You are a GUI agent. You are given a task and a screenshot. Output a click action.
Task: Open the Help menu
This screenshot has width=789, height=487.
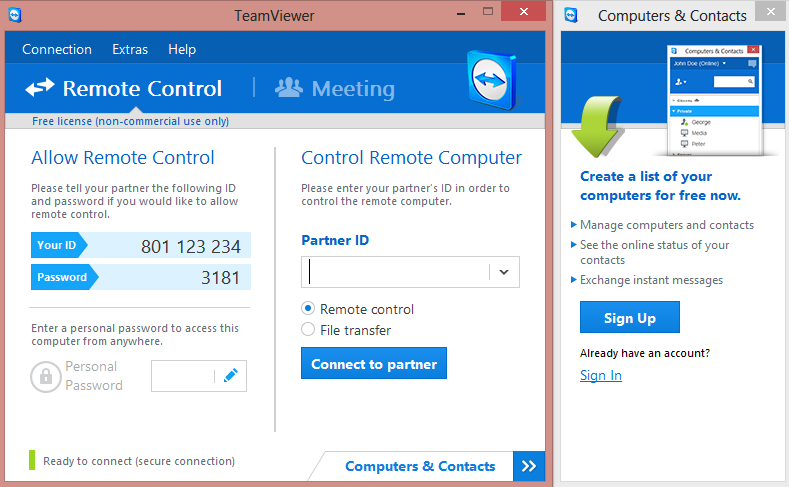click(182, 49)
